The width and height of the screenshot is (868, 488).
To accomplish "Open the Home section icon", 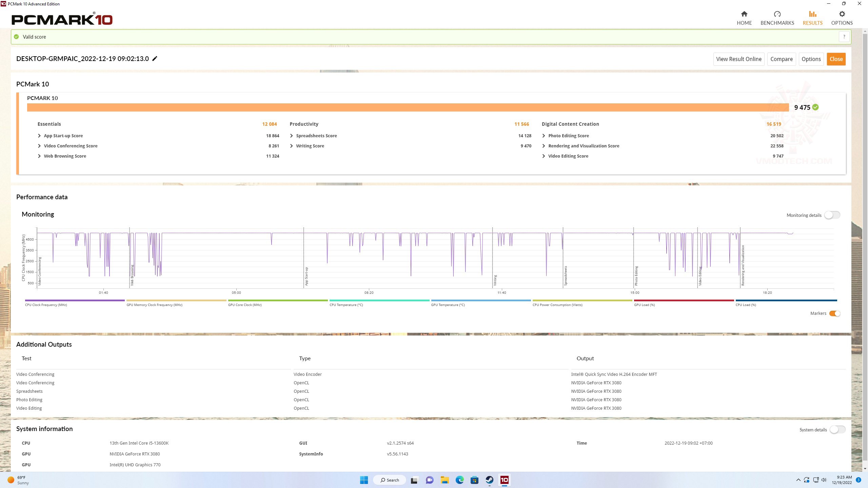I will [x=744, y=14].
